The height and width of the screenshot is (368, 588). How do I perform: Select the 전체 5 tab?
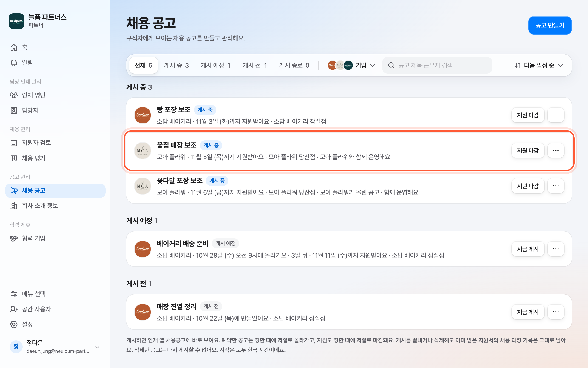[x=143, y=65]
